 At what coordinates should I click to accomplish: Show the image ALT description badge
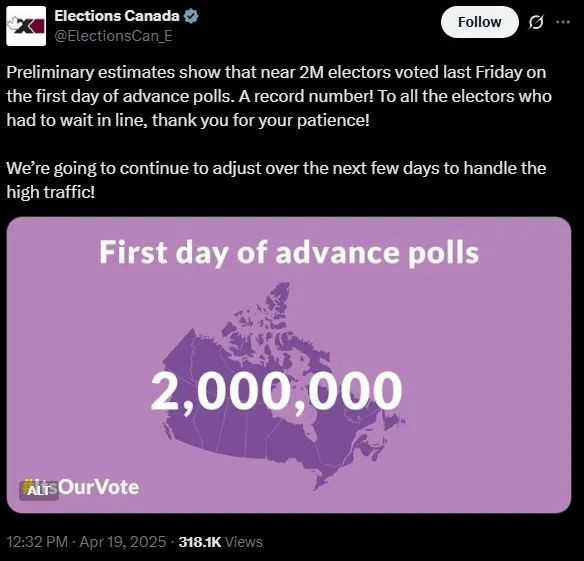click(x=39, y=491)
